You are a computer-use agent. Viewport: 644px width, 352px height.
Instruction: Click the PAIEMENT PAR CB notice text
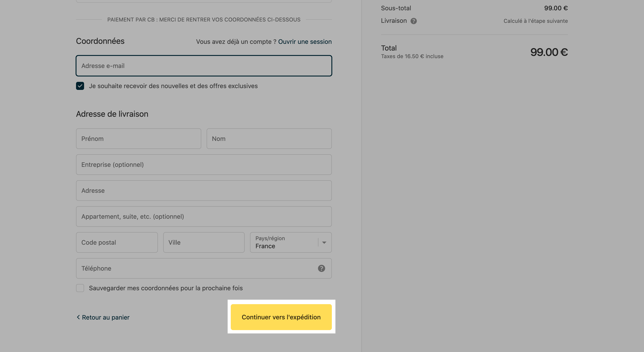click(204, 19)
